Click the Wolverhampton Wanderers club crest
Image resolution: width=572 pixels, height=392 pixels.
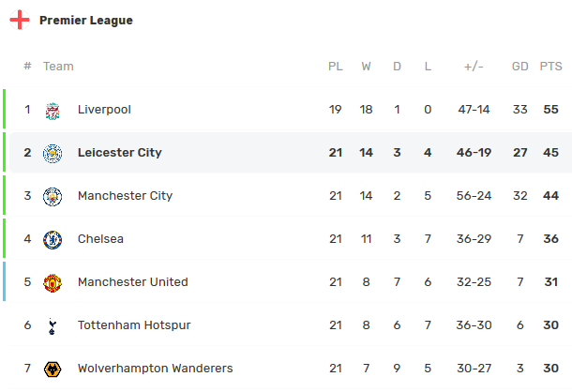pos(53,369)
